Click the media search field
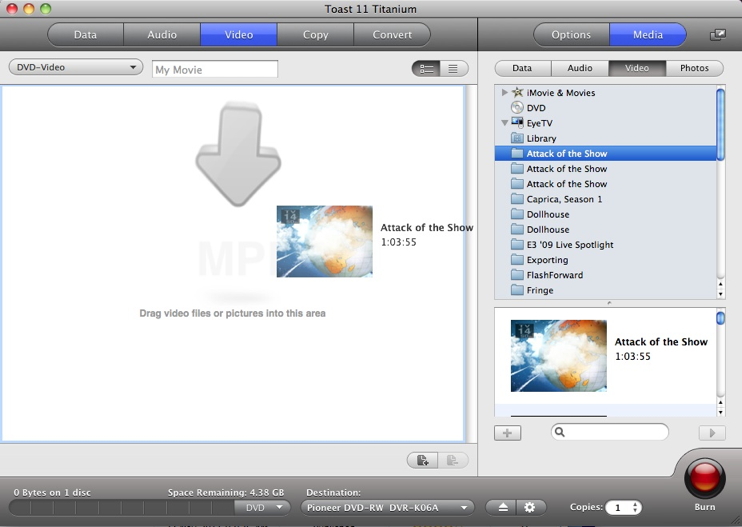Screen dimensions: 742x527 610,432
